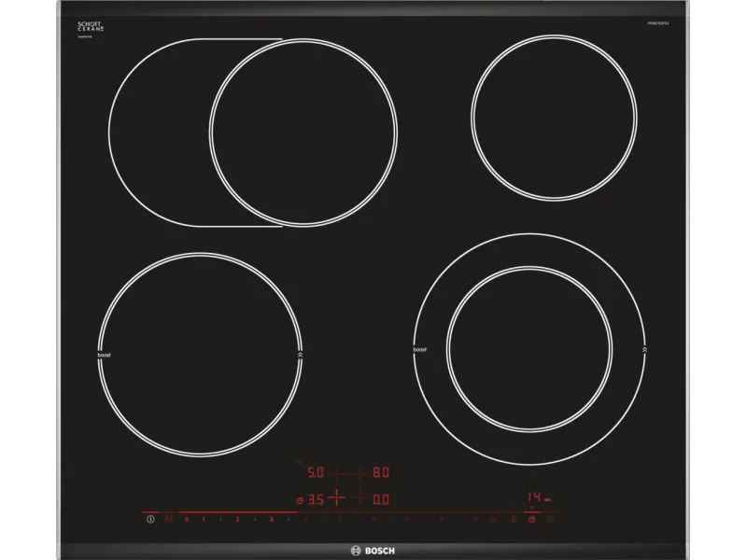Screen dimensions: 747x560
Task: Select the bottom-left zone showing 3.5
Action: [316, 500]
